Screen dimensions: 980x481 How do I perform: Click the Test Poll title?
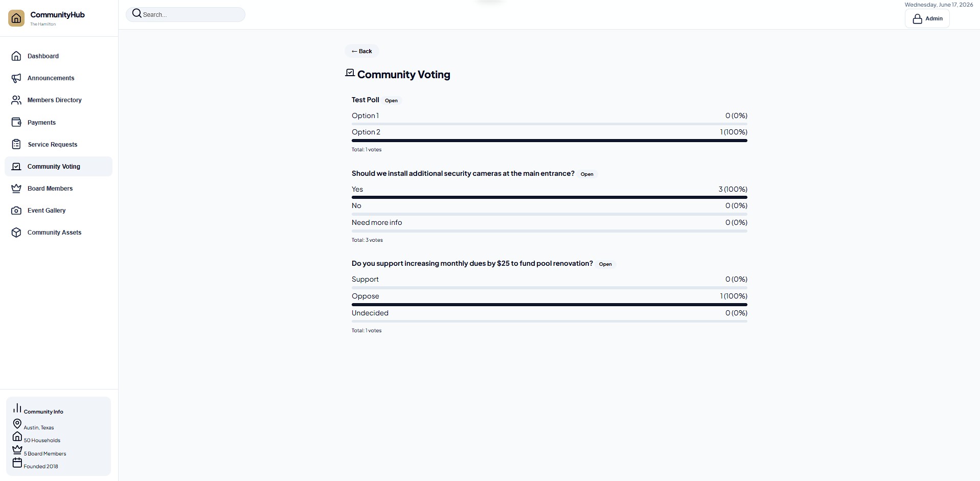click(366, 100)
